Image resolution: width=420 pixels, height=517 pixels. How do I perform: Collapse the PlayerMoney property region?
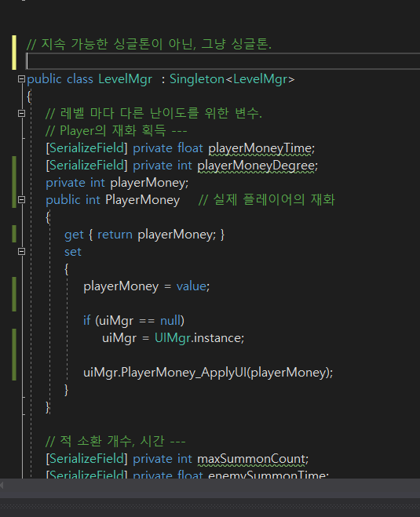[x=21, y=200]
